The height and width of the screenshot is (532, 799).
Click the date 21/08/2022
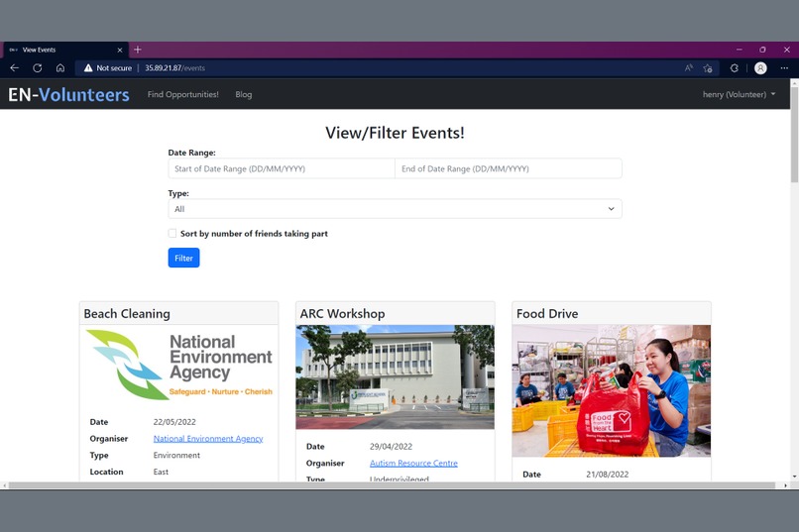click(x=608, y=474)
